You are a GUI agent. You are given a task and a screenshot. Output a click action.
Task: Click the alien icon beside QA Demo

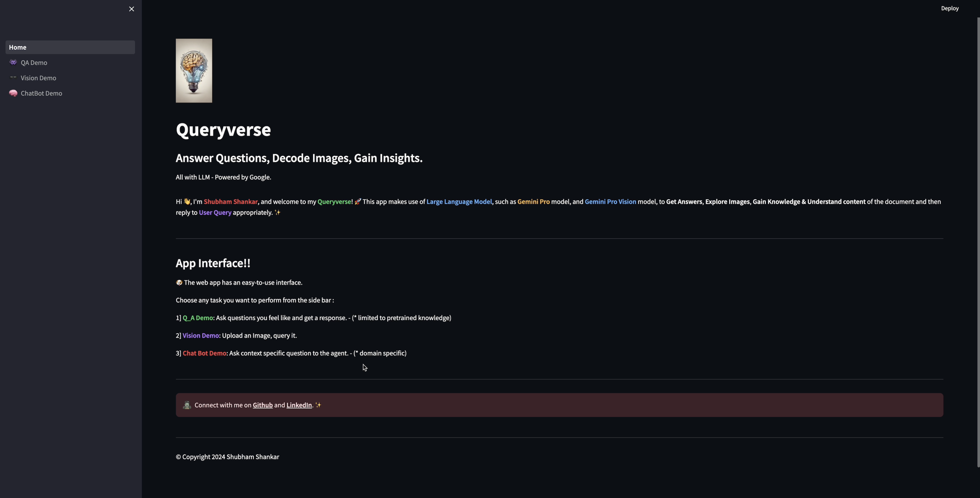point(13,62)
